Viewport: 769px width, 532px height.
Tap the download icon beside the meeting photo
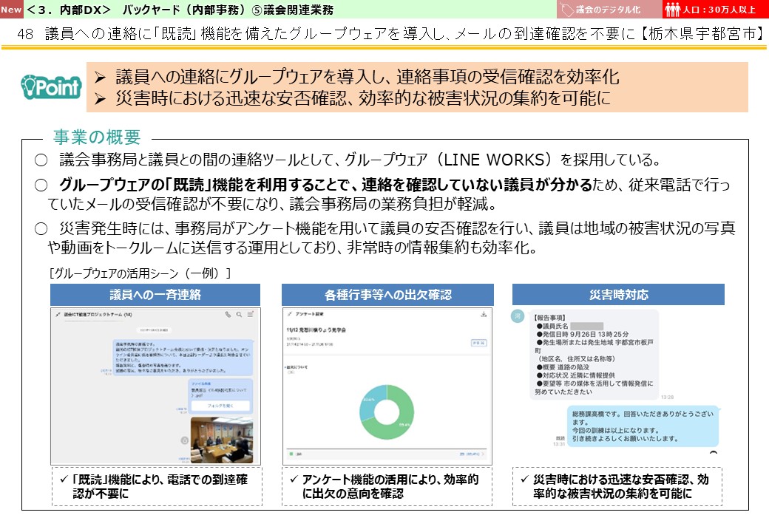[x=184, y=440]
